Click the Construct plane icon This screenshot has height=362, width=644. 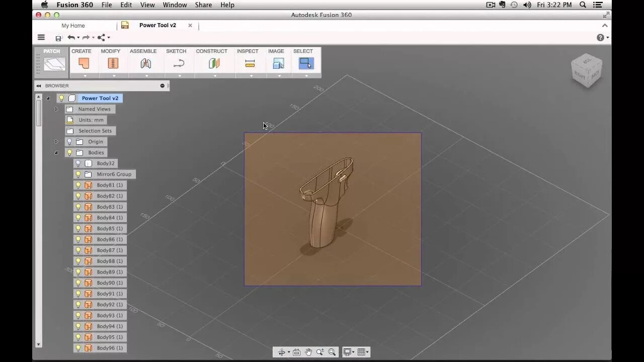214,63
